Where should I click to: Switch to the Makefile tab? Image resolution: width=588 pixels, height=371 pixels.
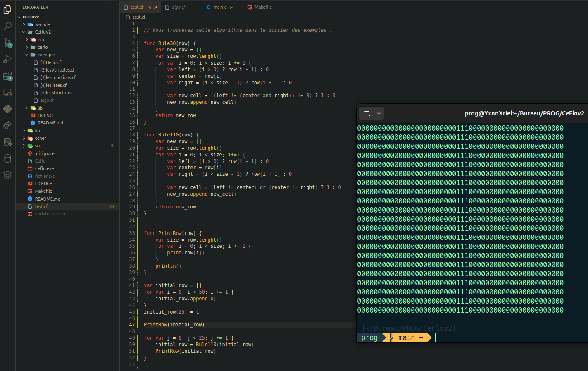(263, 7)
